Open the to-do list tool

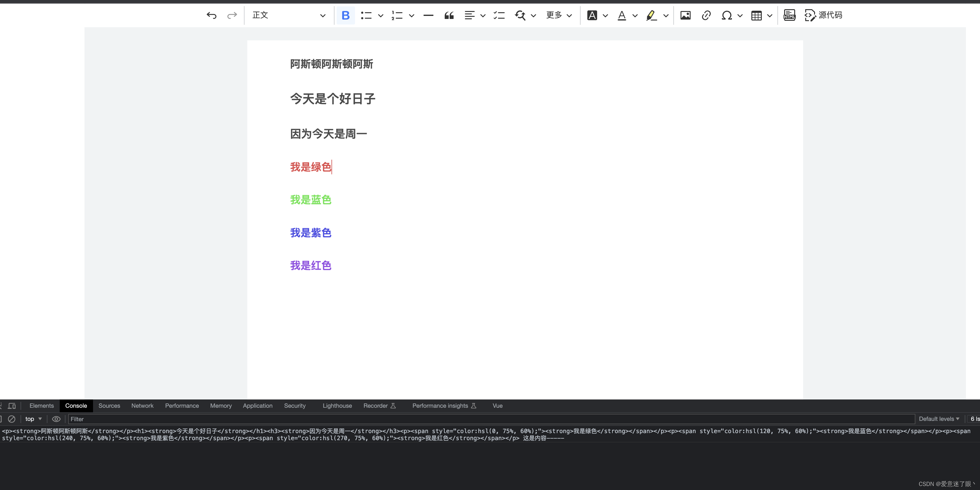(499, 15)
